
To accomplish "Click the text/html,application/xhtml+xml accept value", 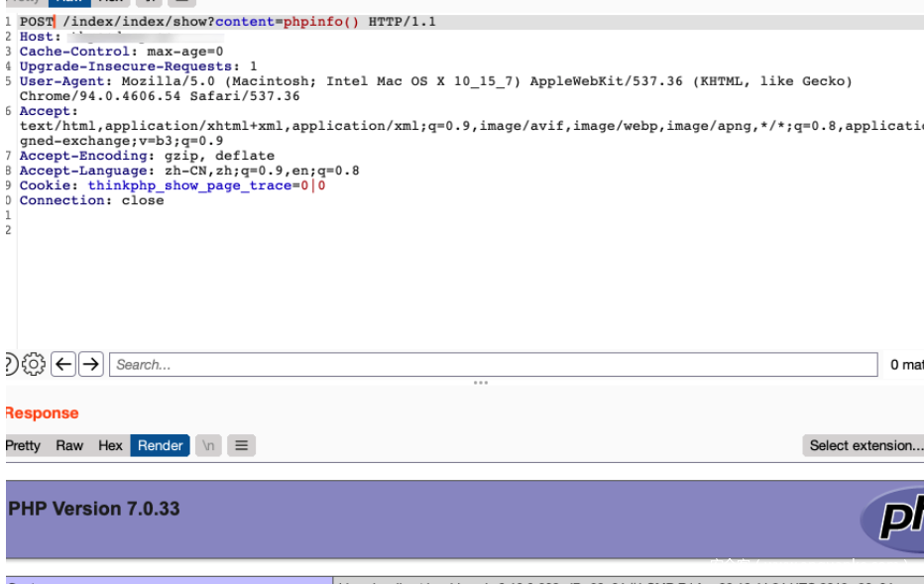I will 156,126.
